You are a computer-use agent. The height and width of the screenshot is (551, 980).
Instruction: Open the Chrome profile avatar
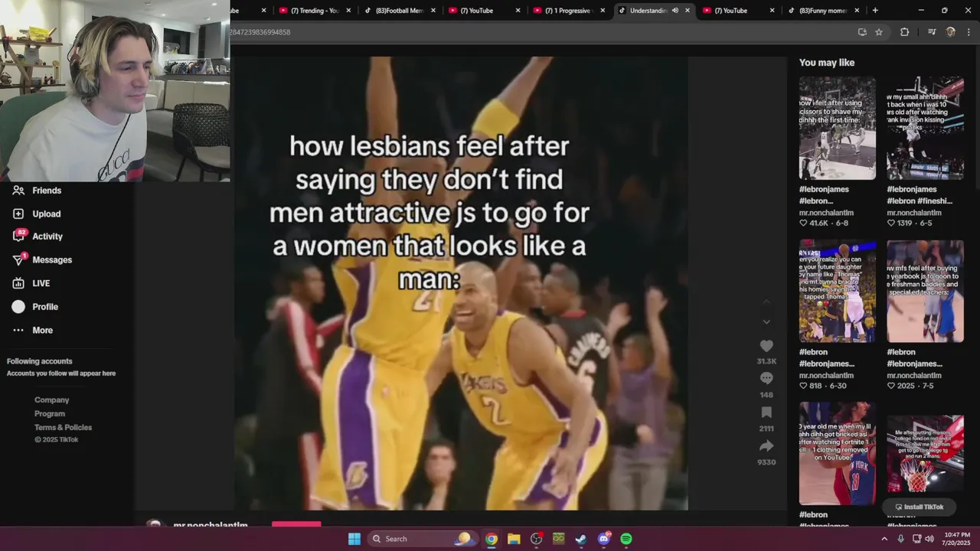(x=951, y=32)
